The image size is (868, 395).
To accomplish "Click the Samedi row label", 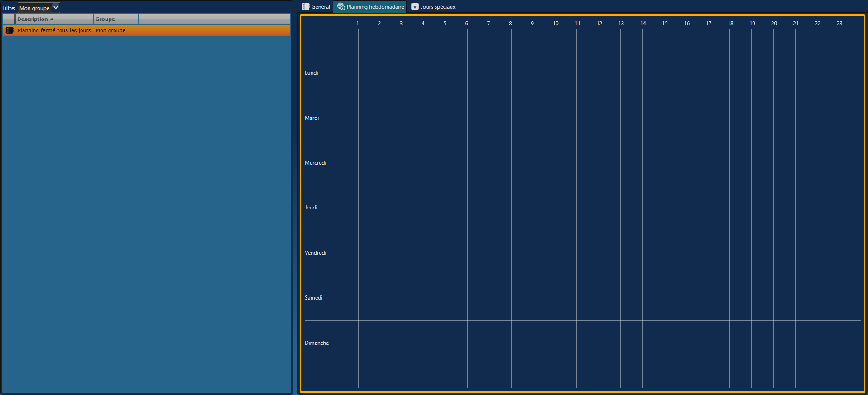I will coord(313,298).
